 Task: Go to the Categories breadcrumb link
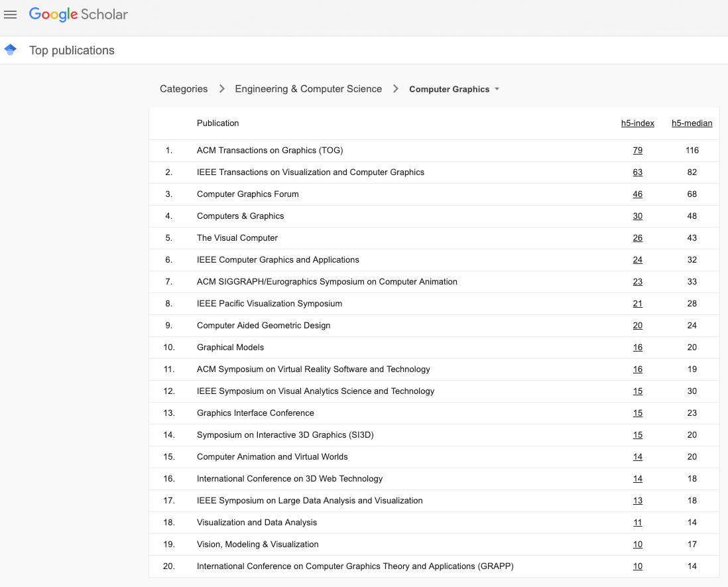coord(184,89)
